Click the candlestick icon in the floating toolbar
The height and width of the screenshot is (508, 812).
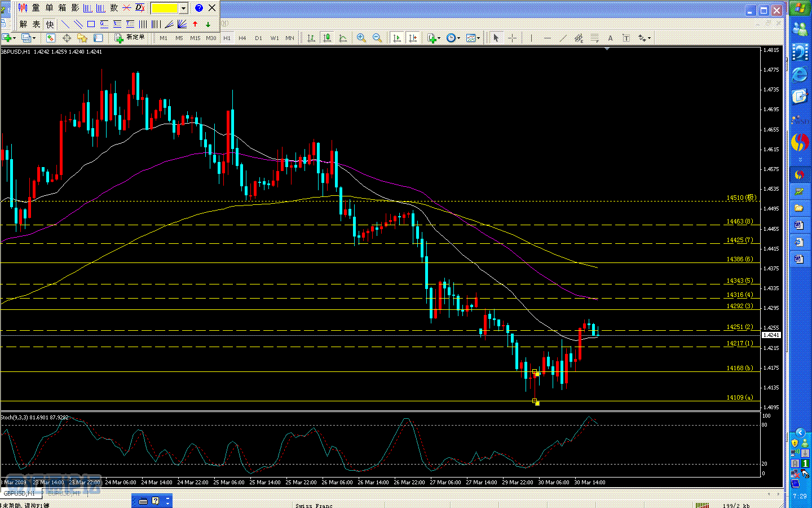23,8
